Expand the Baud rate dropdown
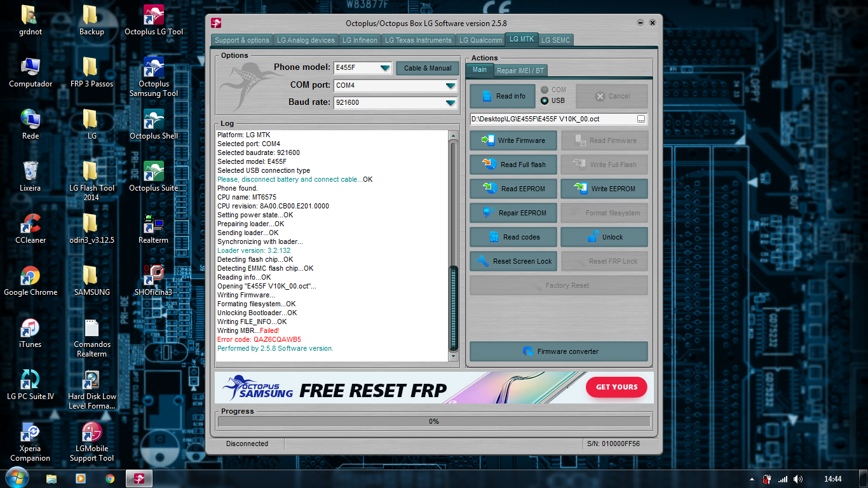Screen dimensions: 868x488 pyautogui.click(x=451, y=102)
